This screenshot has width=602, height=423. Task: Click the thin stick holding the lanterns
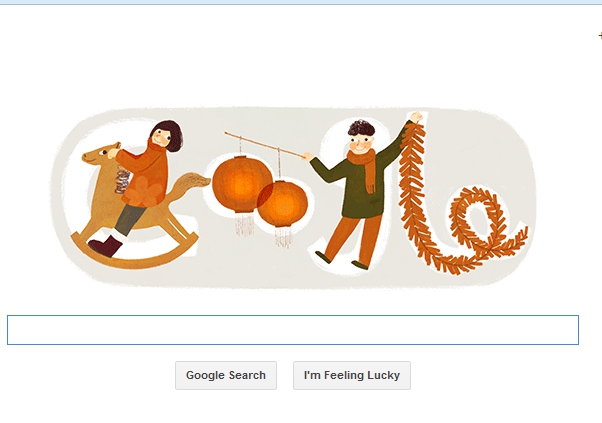click(x=264, y=145)
